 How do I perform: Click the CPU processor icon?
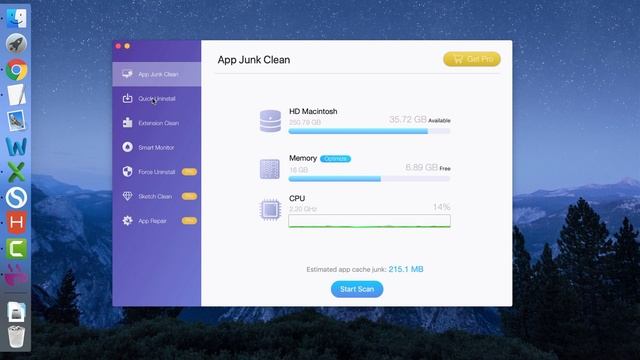270,210
